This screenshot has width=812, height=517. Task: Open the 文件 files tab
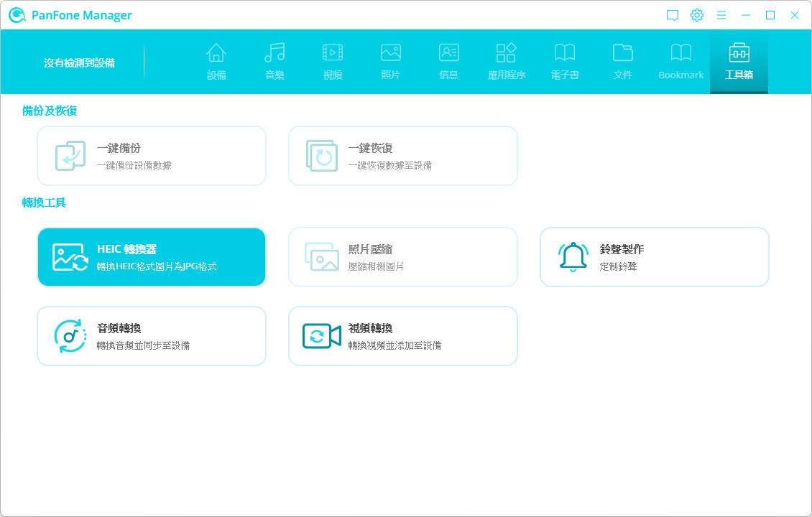pos(623,62)
